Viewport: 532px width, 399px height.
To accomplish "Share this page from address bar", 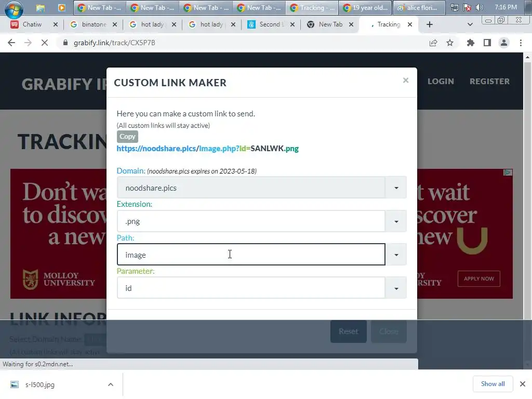I will coord(433,43).
